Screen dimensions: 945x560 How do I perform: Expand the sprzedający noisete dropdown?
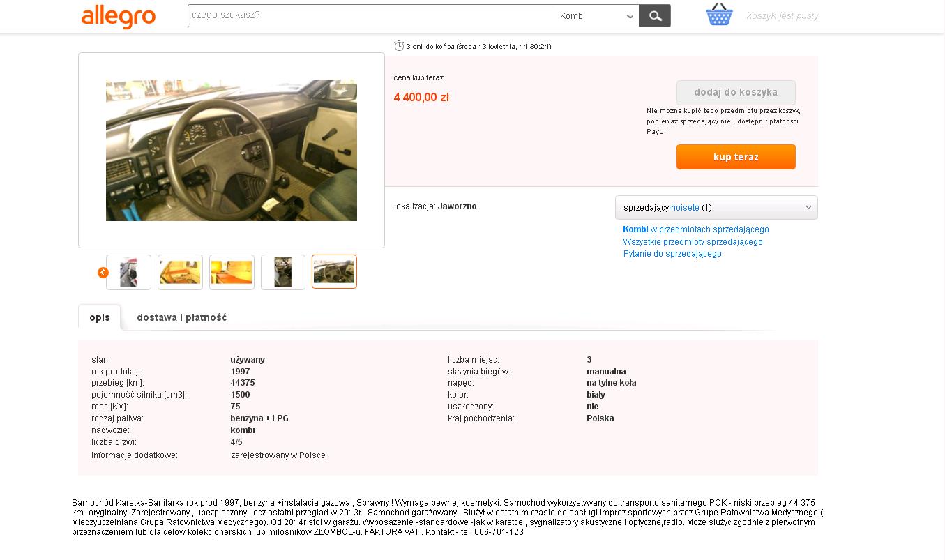click(x=716, y=208)
